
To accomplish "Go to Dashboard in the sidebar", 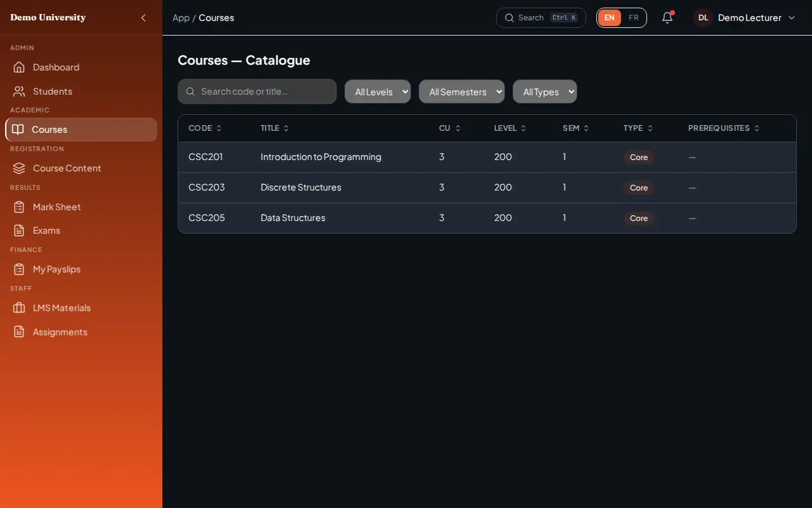I will pos(81,67).
